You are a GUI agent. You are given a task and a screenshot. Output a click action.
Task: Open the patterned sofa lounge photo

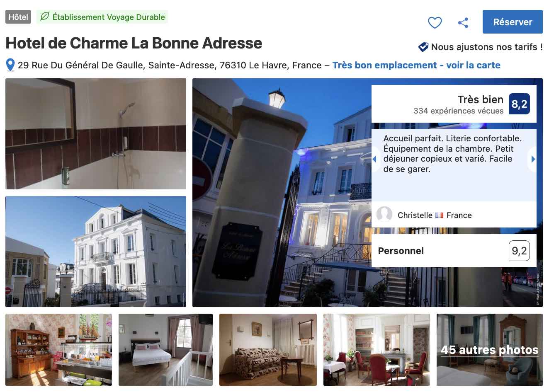(x=268, y=350)
